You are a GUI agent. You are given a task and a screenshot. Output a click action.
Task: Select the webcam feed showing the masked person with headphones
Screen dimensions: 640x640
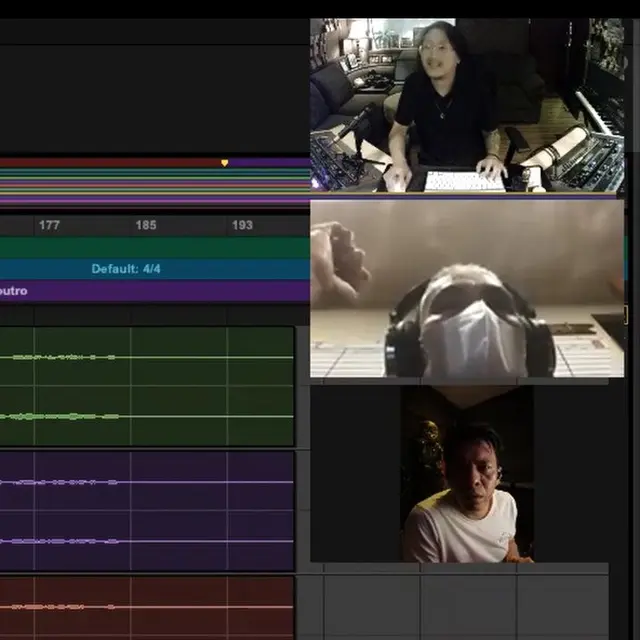pyautogui.click(x=467, y=289)
